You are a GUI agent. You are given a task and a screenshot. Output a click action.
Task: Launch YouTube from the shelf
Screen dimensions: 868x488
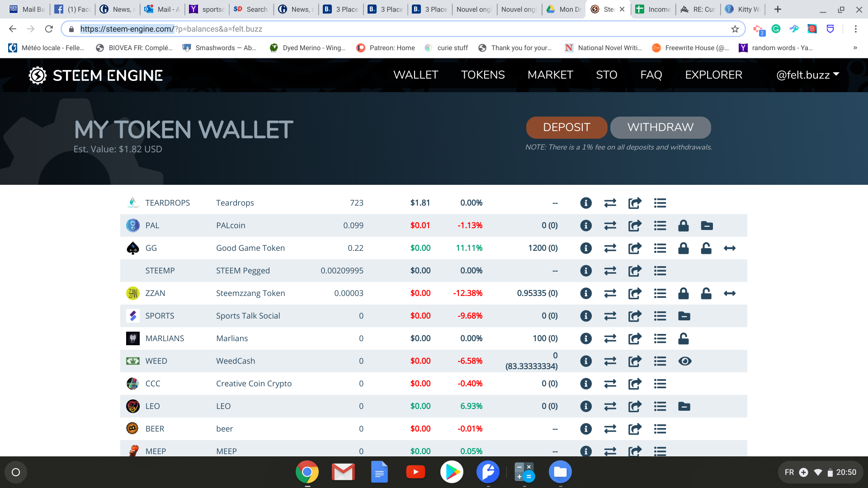coord(415,472)
